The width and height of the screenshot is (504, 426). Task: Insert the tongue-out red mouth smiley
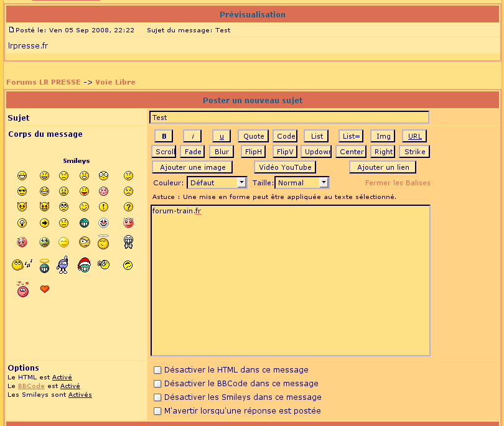[x=84, y=191]
